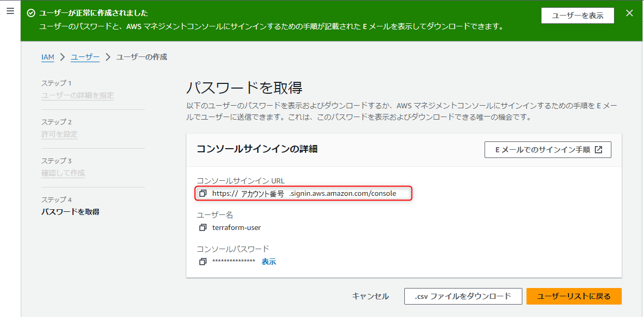This screenshot has width=644, height=317.
Task: Click step 4 パスワードを取得 label
Action: tap(70, 211)
